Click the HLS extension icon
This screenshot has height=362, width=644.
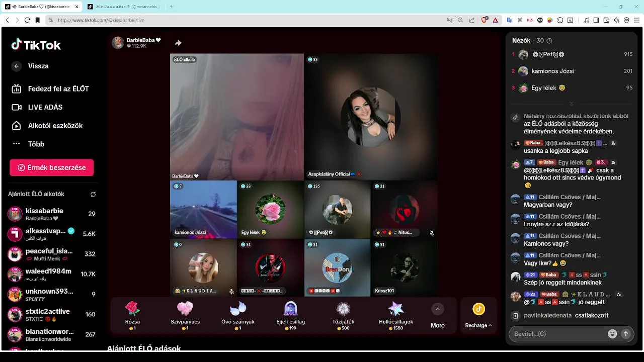tap(530, 20)
